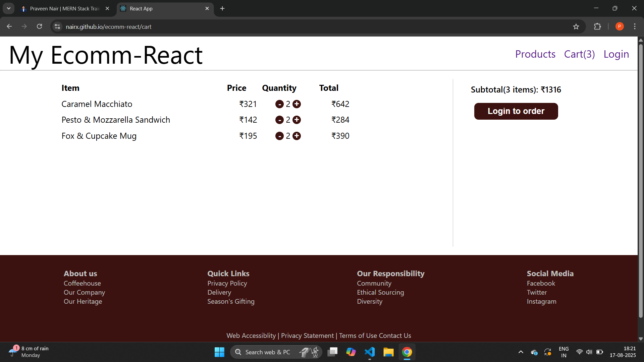This screenshot has height=362, width=644.
Task: Go to the Products page link
Action: click(x=535, y=54)
